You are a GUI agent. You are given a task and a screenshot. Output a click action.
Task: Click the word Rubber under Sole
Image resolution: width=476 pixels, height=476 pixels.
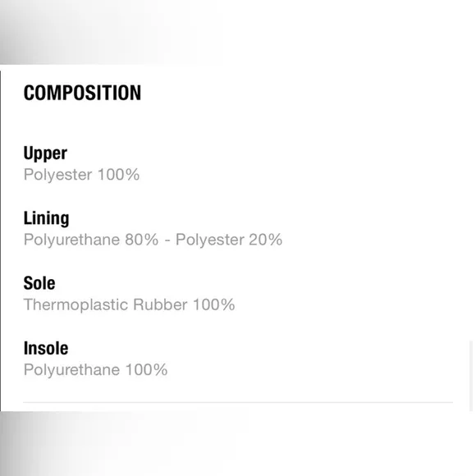tap(160, 304)
